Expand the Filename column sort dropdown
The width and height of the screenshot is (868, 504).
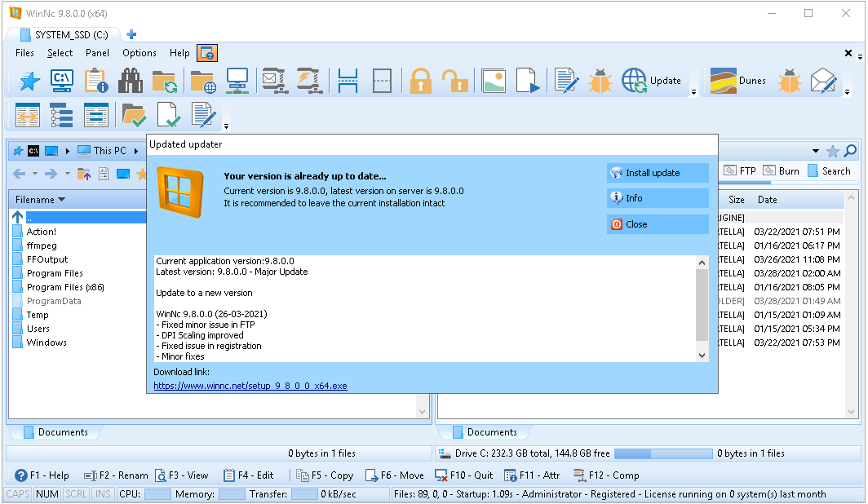(61, 200)
